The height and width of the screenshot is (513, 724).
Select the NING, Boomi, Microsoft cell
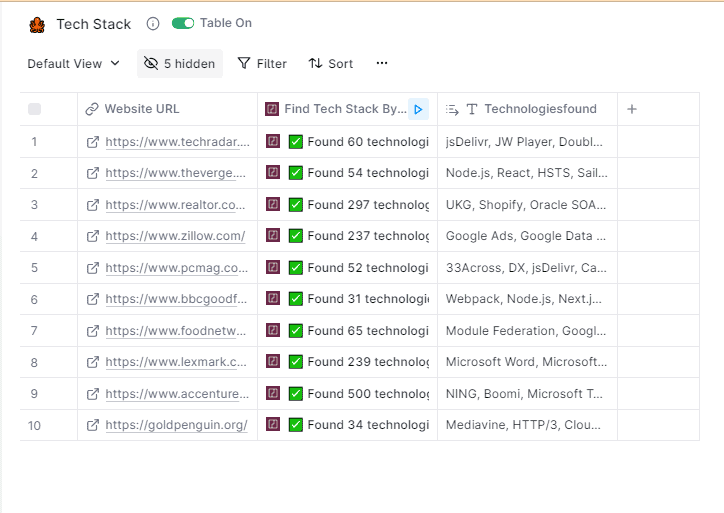(527, 394)
